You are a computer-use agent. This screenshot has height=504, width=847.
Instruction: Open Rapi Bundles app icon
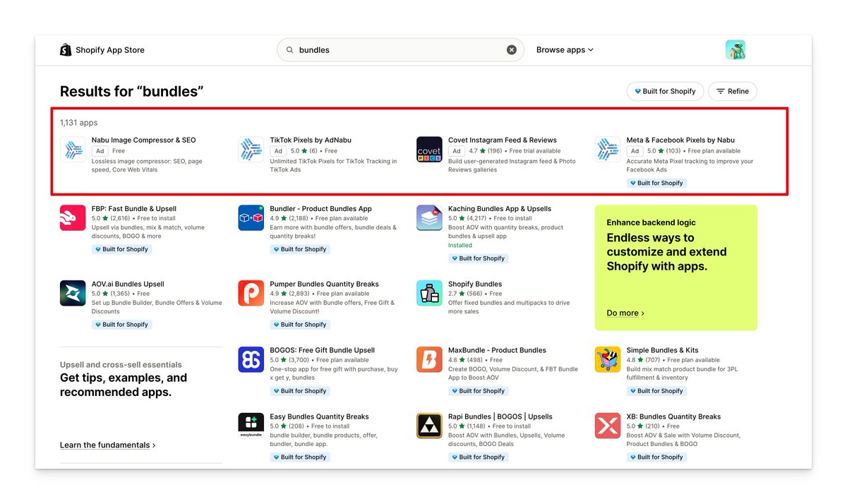[x=429, y=426]
